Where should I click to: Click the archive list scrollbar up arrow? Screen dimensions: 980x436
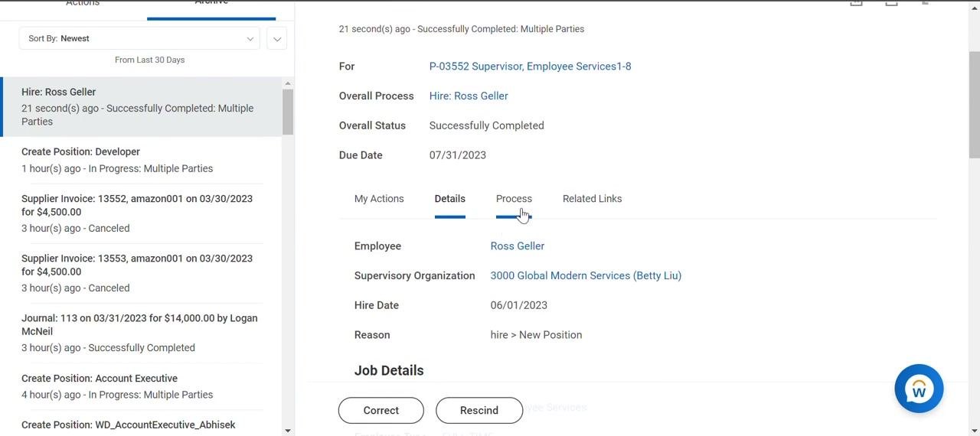288,83
